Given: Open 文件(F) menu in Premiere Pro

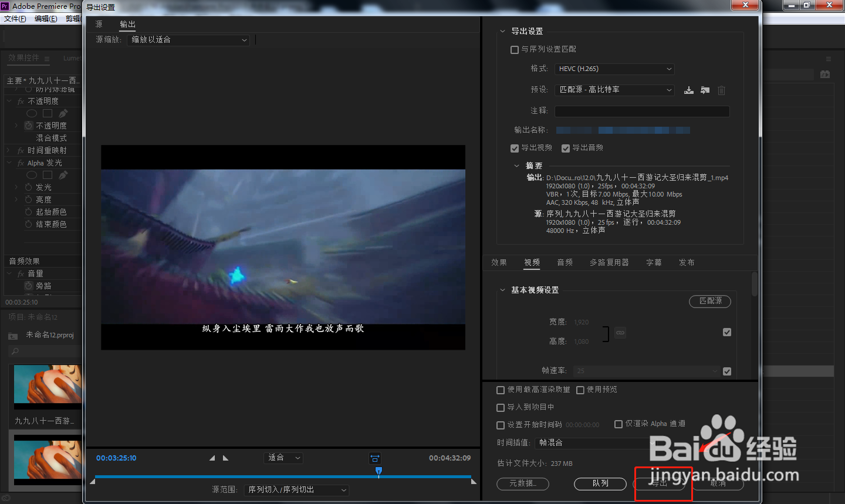Looking at the screenshot, I should (15, 19).
